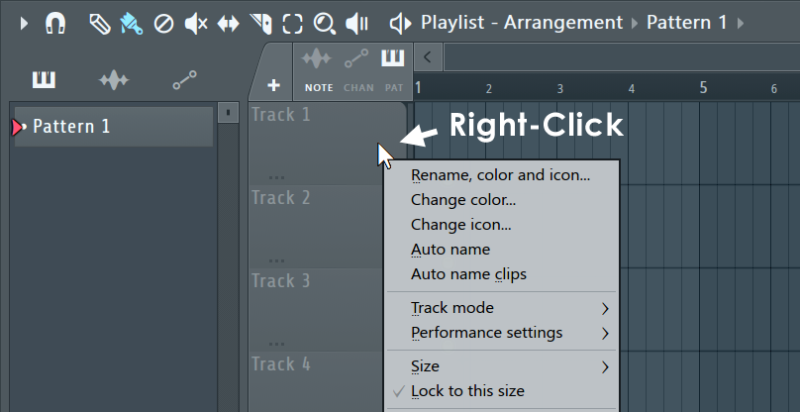Screen dimensions: 800x412
Task: Choose the Select tool
Action: click(292, 22)
